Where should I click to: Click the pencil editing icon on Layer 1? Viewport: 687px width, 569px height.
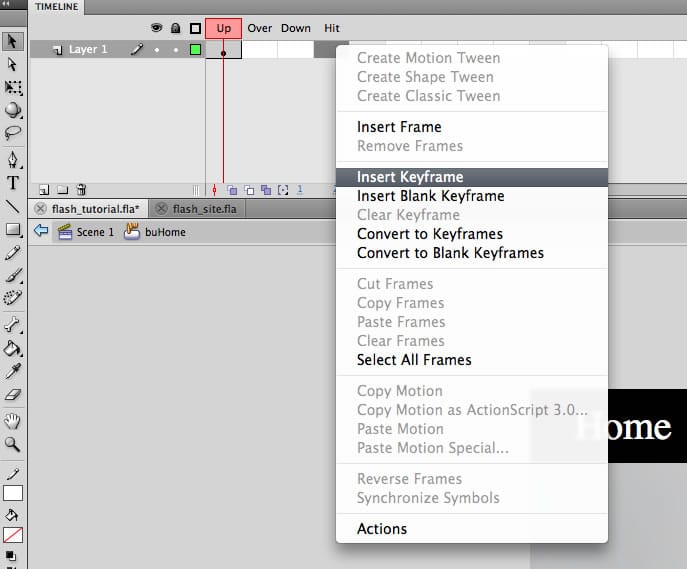point(137,49)
